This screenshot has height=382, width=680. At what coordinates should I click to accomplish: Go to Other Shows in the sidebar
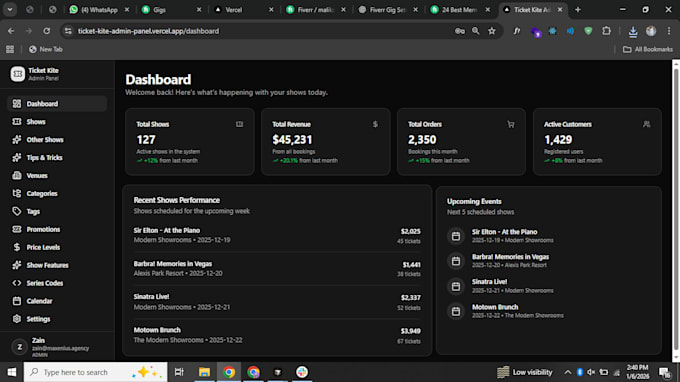57,140
